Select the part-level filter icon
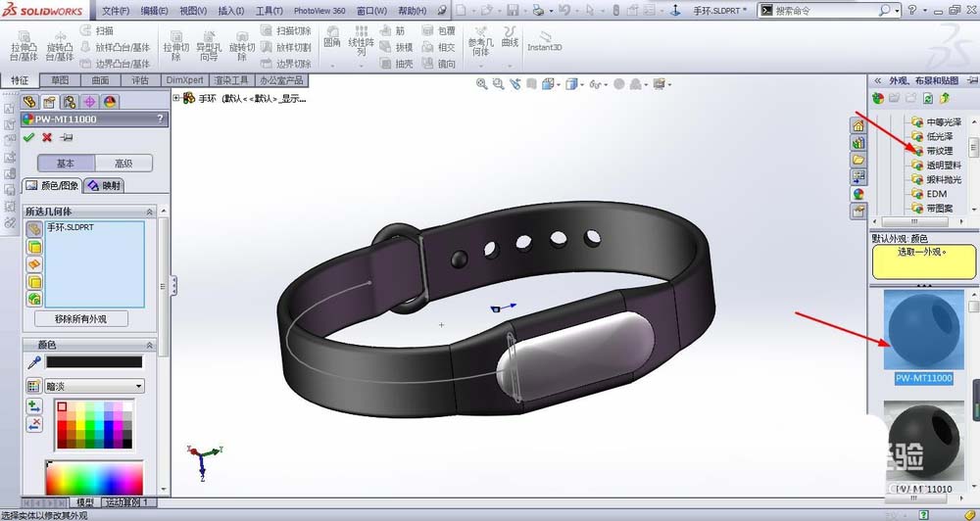Viewport: 980px width, 521px height. 34,230
